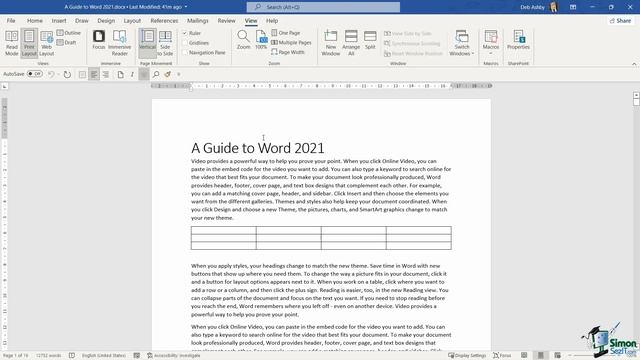Click the Search box in title bar
640x360 pixels.
323,7
